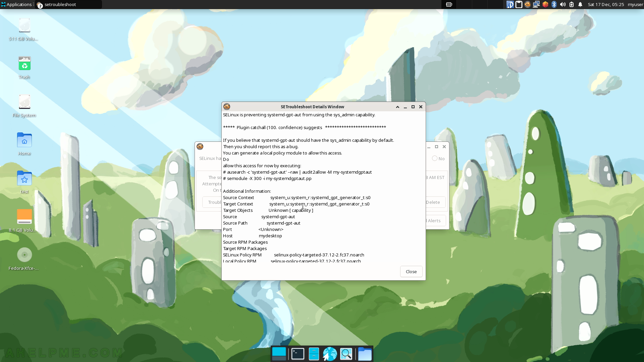
Task: Open the folder icon in the bottom dock
Action: pos(365,354)
